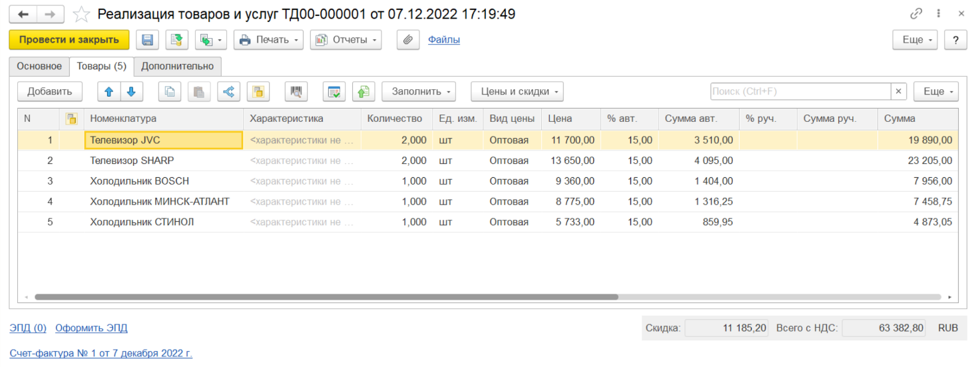The image size is (980, 367).
Task: Move row up with blue arrow
Action: [x=109, y=92]
